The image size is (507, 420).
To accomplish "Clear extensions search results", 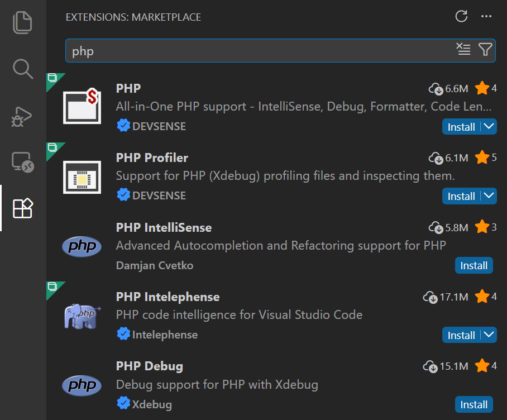I will click(463, 50).
